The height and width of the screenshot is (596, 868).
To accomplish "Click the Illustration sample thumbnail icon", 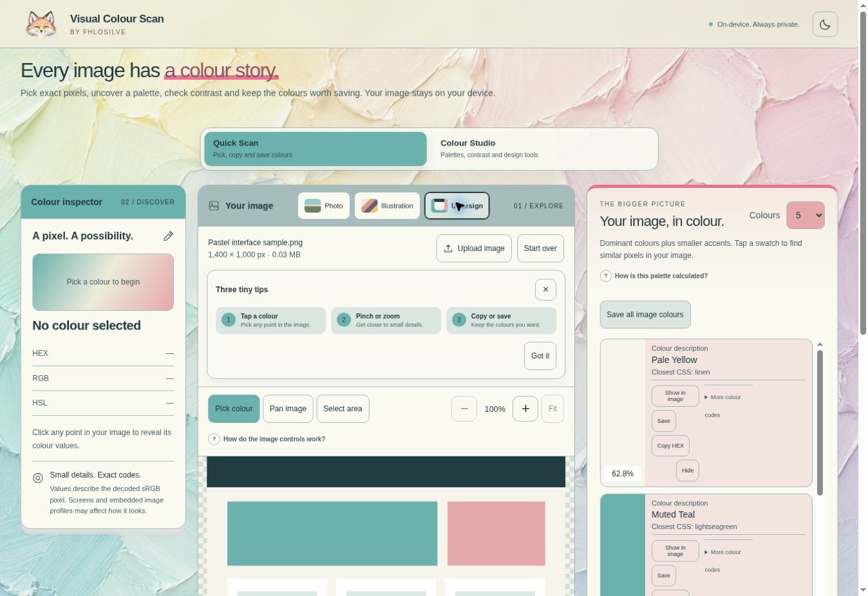I will click(369, 206).
